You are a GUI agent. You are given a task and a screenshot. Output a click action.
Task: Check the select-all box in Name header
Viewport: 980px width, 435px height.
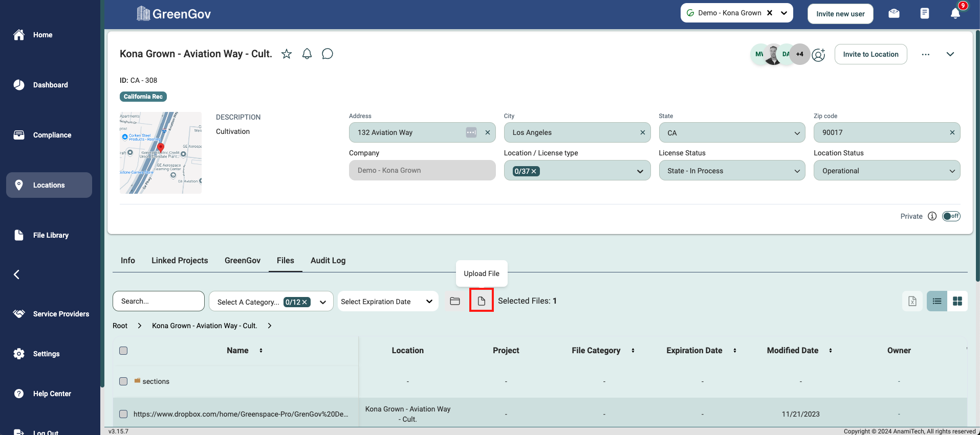pos(123,351)
